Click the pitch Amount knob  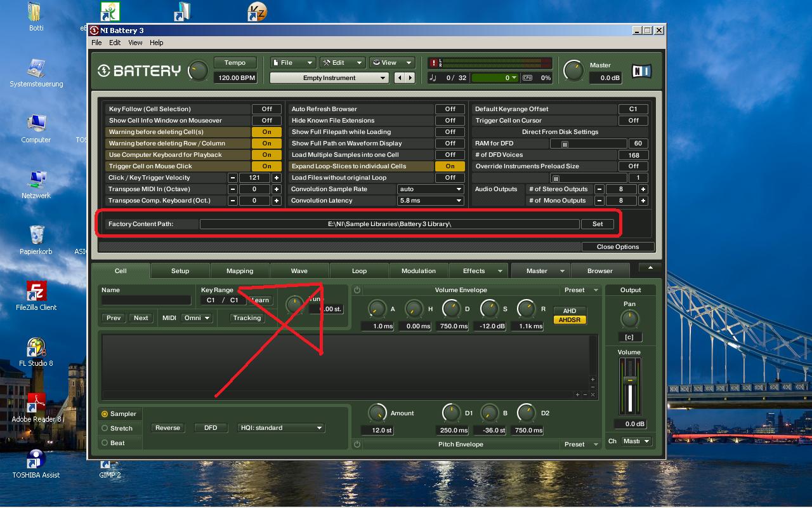coord(377,413)
